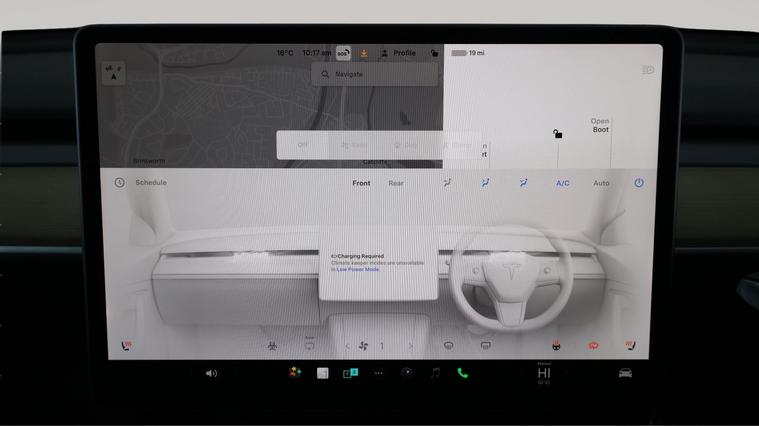Increase fan speed with right chevron
The width and height of the screenshot is (759, 426).
[411, 346]
